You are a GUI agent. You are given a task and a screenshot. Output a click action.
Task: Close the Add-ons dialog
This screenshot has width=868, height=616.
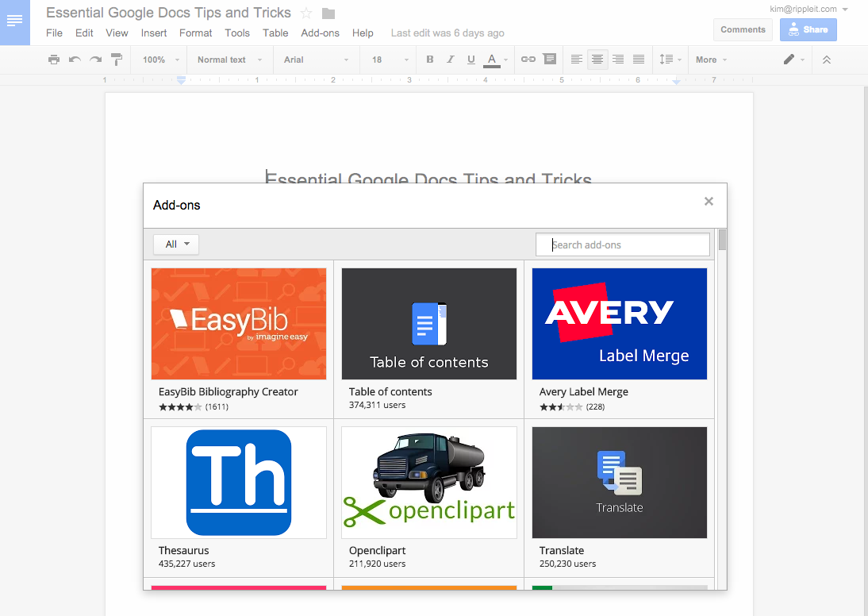pyautogui.click(x=709, y=201)
